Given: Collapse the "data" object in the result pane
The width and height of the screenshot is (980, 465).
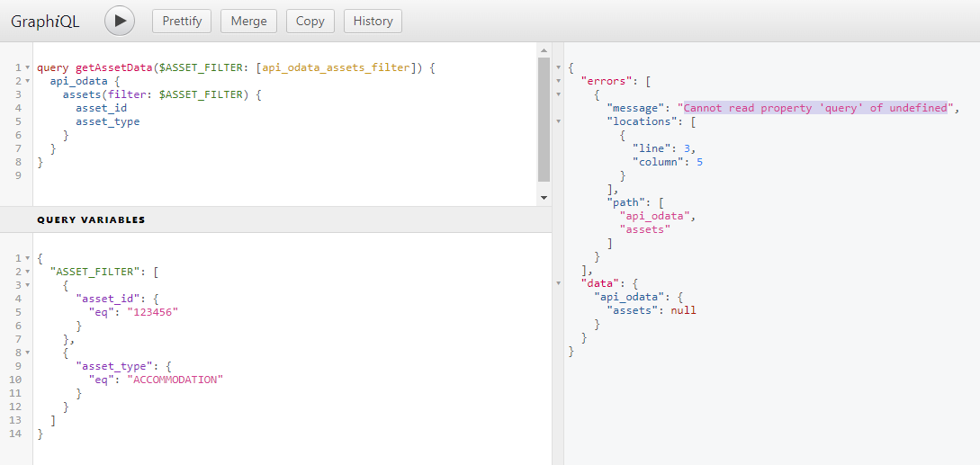Looking at the screenshot, I should (x=559, y=283).
